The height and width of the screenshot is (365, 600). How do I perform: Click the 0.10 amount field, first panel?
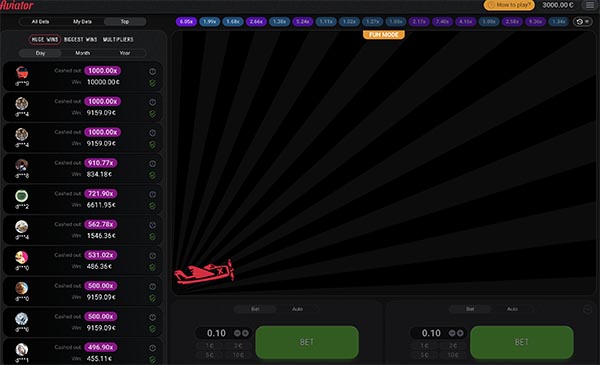[x=216, y=333]
